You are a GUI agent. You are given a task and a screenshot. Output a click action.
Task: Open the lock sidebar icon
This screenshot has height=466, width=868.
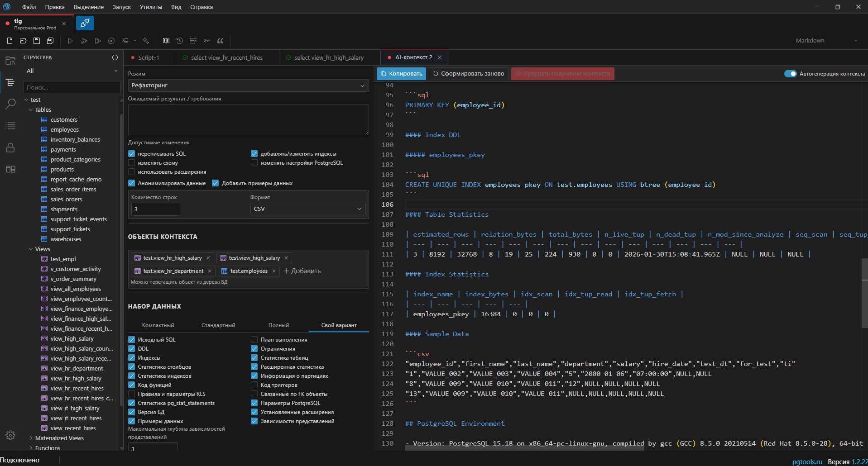click(10, 147)
